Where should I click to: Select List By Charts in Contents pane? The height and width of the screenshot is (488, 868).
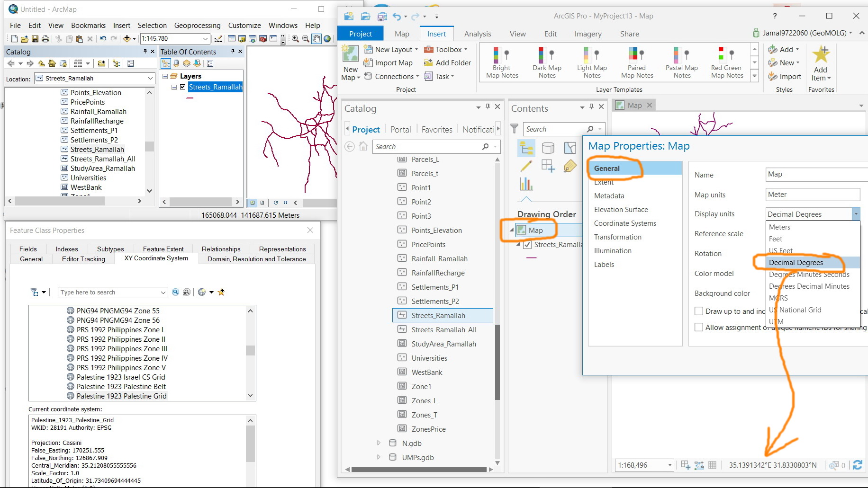(526, 184)
